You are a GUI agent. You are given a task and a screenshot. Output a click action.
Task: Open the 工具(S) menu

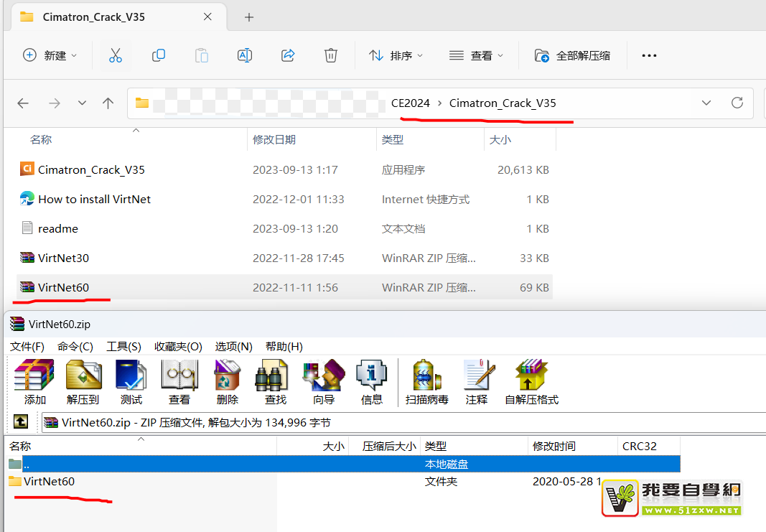click(123, 347)
